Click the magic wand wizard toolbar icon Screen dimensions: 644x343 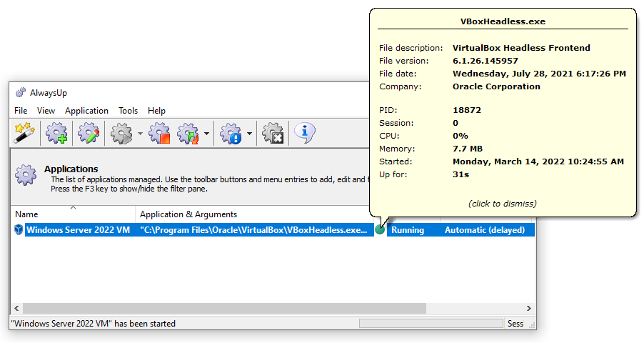pyautogui.click(x=24, y=133)
